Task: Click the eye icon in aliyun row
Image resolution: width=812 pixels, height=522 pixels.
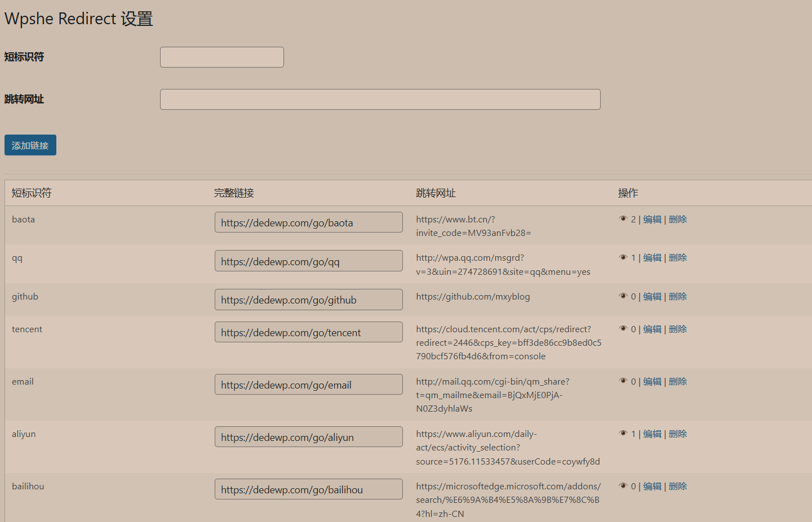Action: coord(623,434)
